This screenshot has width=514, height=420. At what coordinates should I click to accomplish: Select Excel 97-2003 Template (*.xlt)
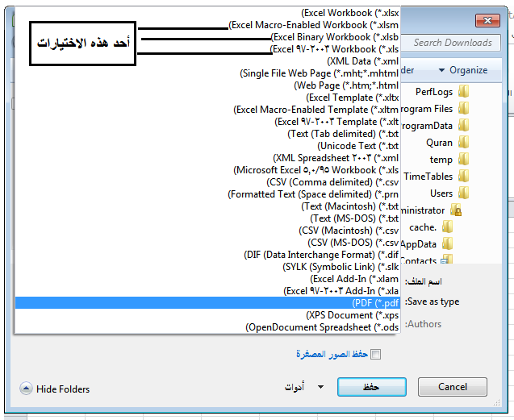(x=207, y=122)
